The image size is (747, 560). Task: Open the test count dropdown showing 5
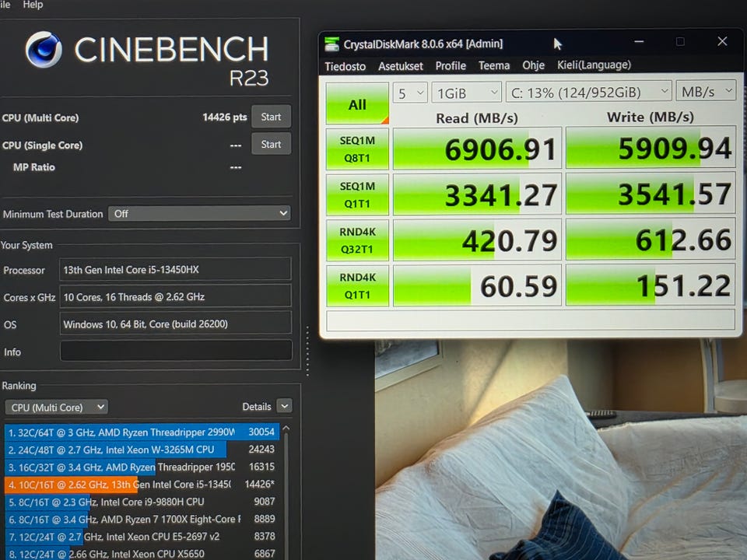pos(410,93)
